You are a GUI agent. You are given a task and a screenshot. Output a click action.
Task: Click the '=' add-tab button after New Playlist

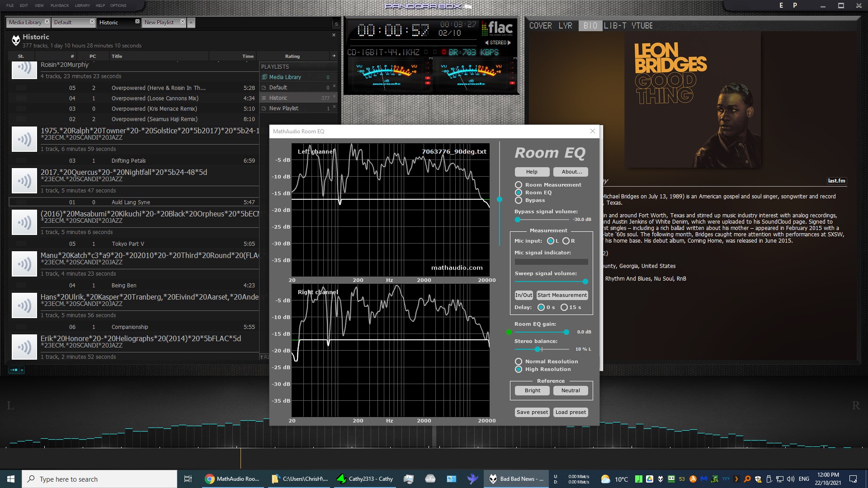click(x=191, y=23)
